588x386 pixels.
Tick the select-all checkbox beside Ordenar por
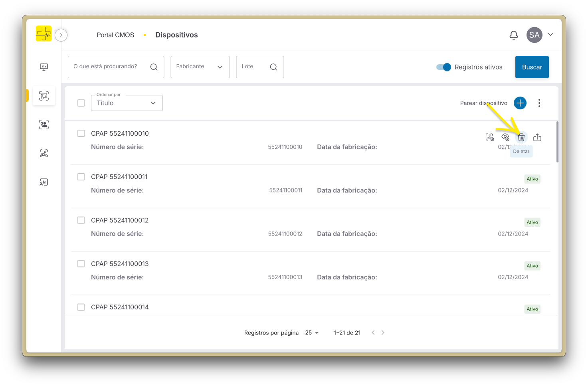[x=81, y=103]
